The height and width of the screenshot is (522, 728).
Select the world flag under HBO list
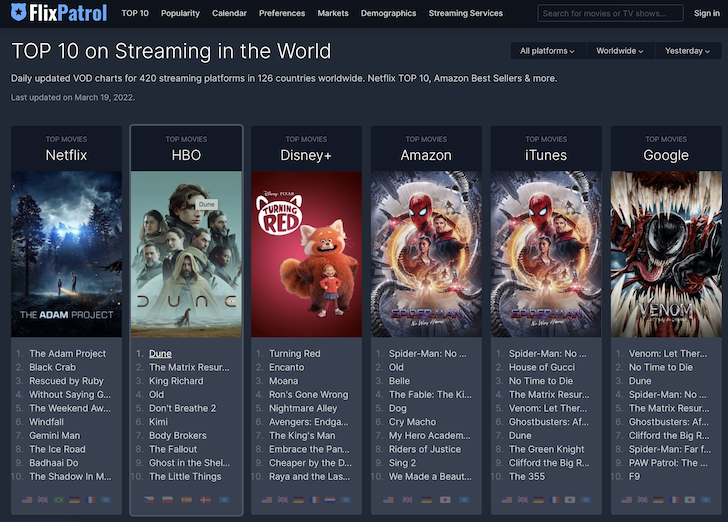click(x=224, y=500)
